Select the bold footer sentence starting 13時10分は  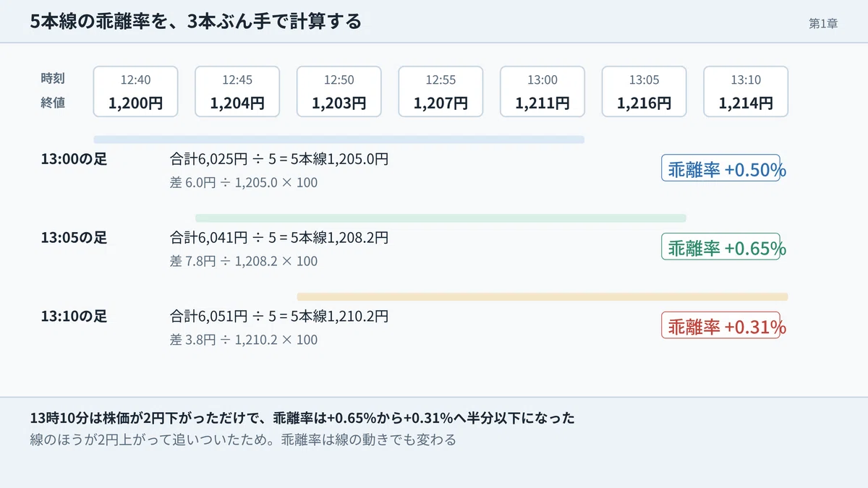click(x=302, y=419)
